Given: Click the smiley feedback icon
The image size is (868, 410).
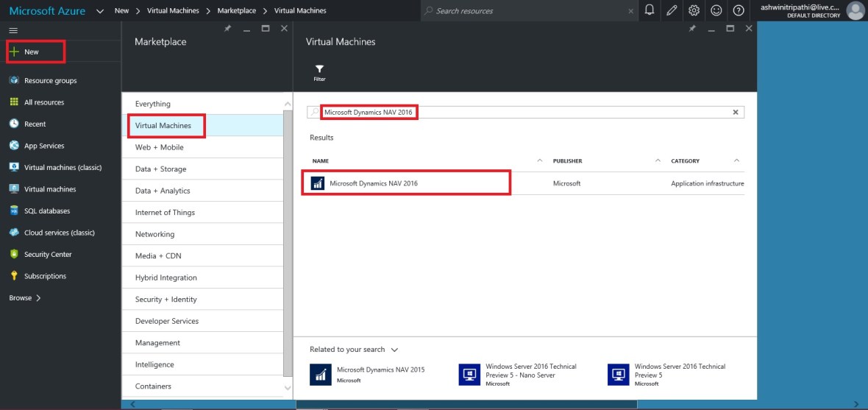Looking at the screenshot, I should pyautogui.click(x=716, y=10).
